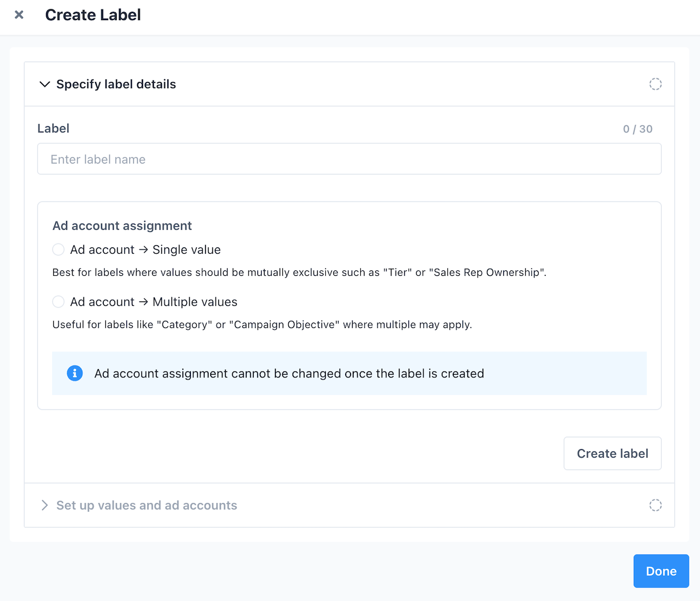Click the Enter label name field

pyautogui.click(x=349, y=159)
